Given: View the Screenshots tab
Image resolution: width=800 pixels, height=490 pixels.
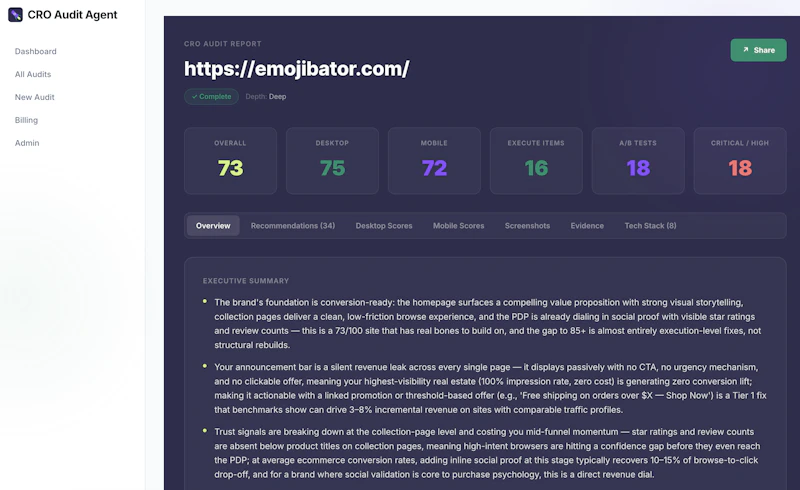Looking at the screenshot, I should point(528,226).
